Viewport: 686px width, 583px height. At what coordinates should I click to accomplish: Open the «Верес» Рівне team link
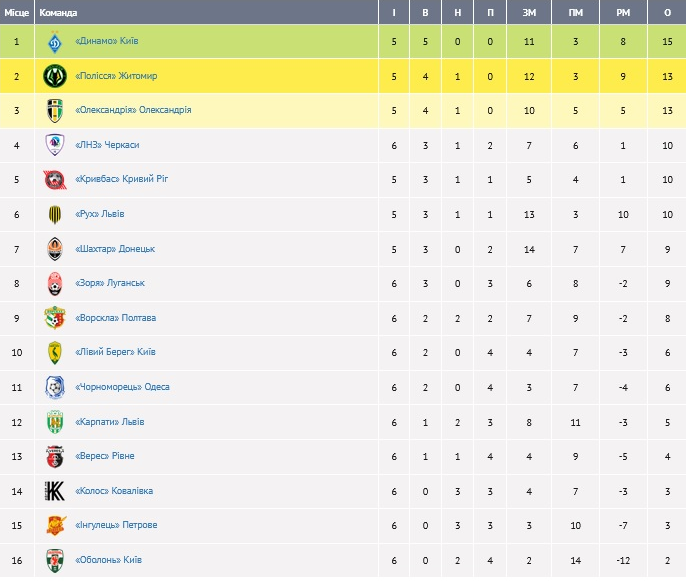pos(105,456)
